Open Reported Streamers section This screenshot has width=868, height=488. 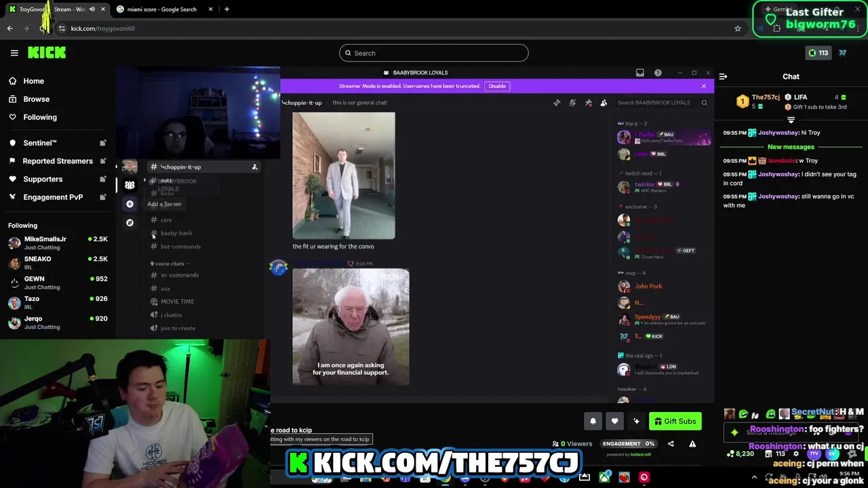(x=58, y=161)
